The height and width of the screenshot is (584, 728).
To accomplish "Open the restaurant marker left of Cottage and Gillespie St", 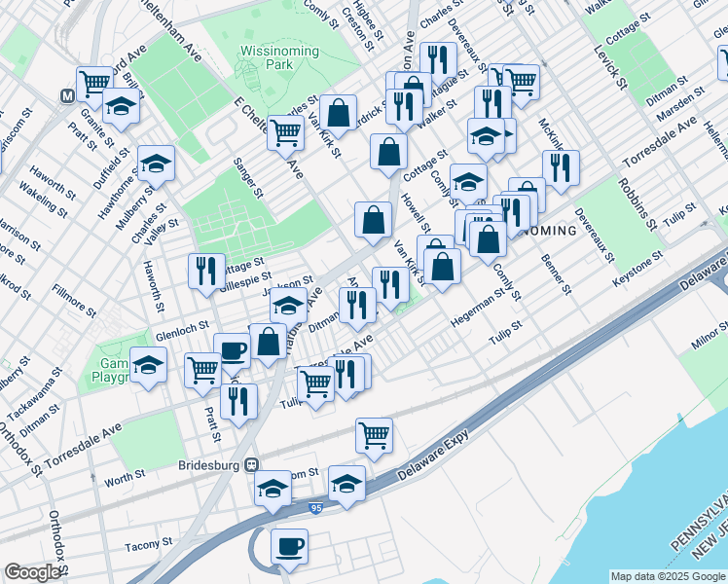I will 207,273.
